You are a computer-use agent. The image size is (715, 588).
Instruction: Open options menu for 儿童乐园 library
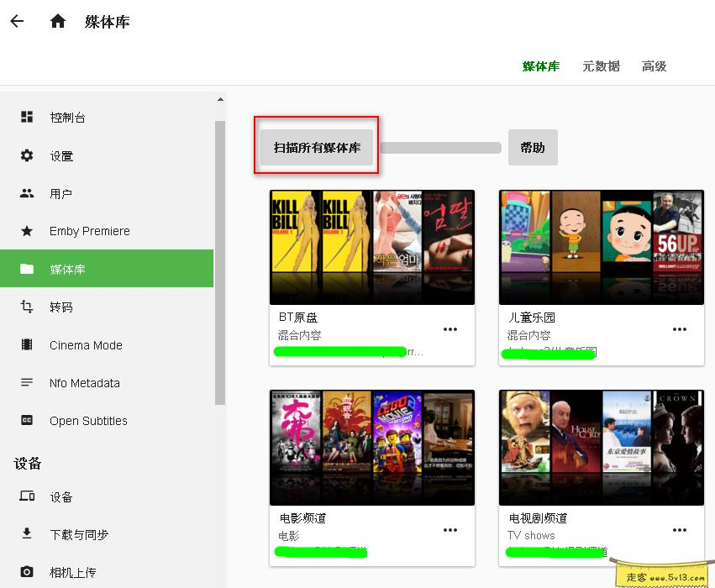coord(680,330)
